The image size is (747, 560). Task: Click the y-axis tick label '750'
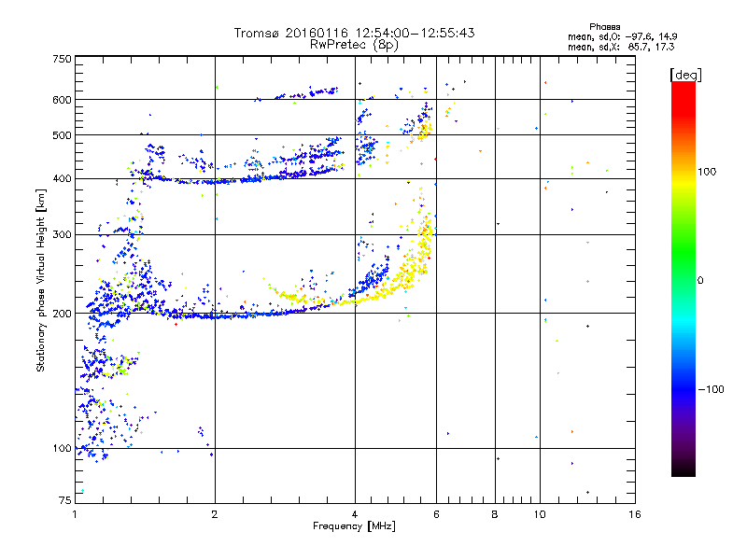[x=62, y=59]
